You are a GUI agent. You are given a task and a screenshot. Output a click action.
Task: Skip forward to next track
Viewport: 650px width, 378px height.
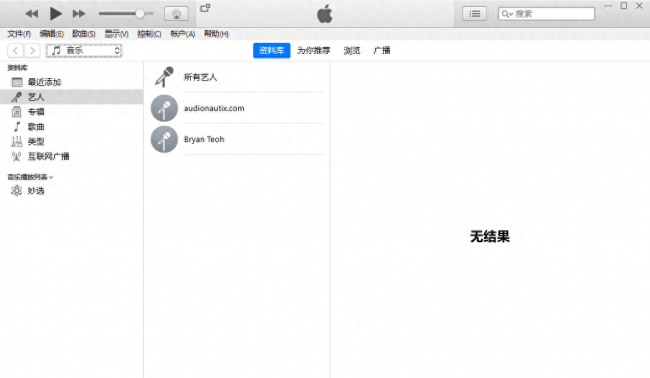pyautogui.click(x=79, y=14)
